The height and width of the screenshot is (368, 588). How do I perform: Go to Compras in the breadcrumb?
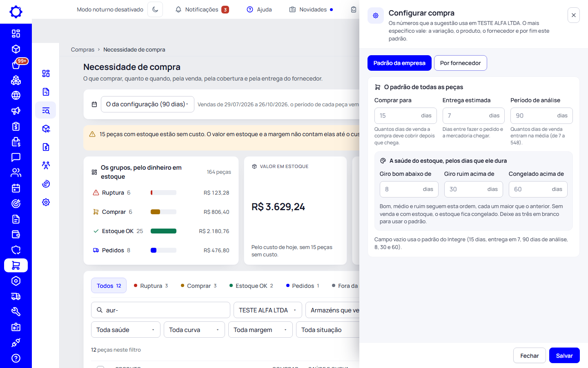pos(82,49)
